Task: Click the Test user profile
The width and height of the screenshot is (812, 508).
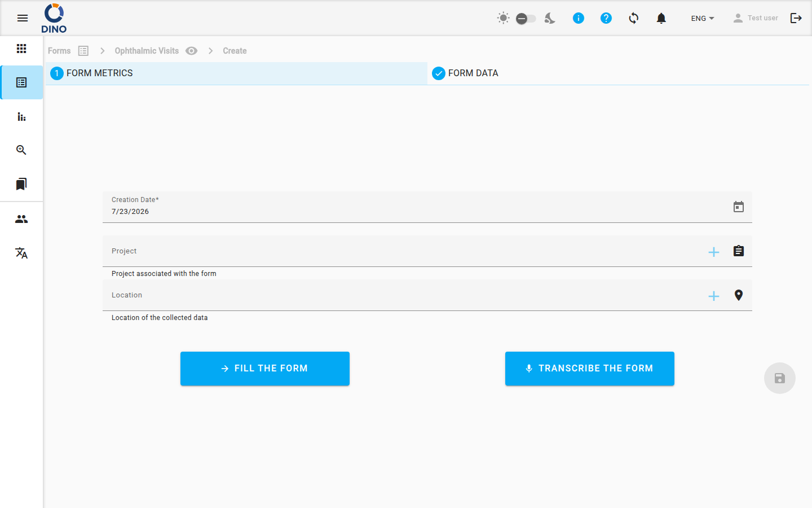Action: 755,18
